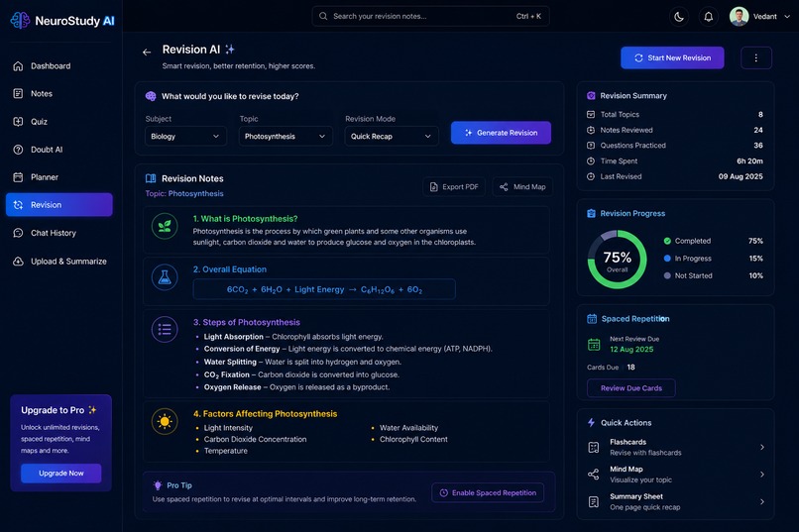
Task: Click the Mind Map share-nodes icon in Quick Actions
Action: [594, 475]
